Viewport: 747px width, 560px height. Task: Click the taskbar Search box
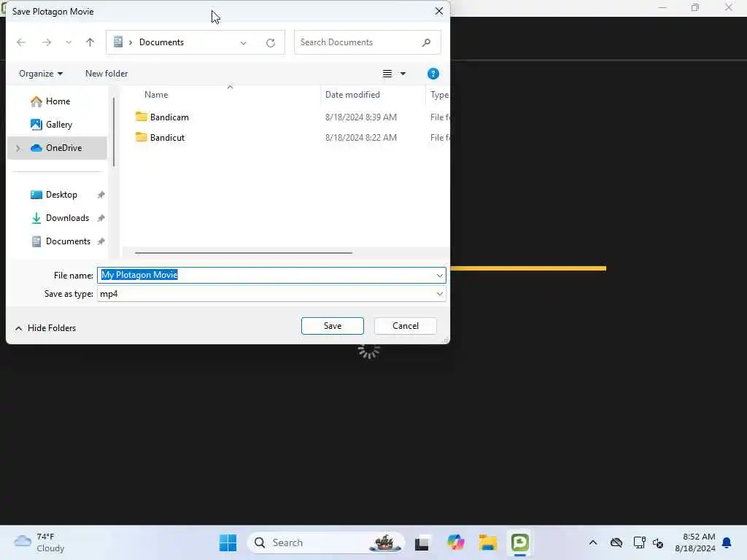pos(326,542)
